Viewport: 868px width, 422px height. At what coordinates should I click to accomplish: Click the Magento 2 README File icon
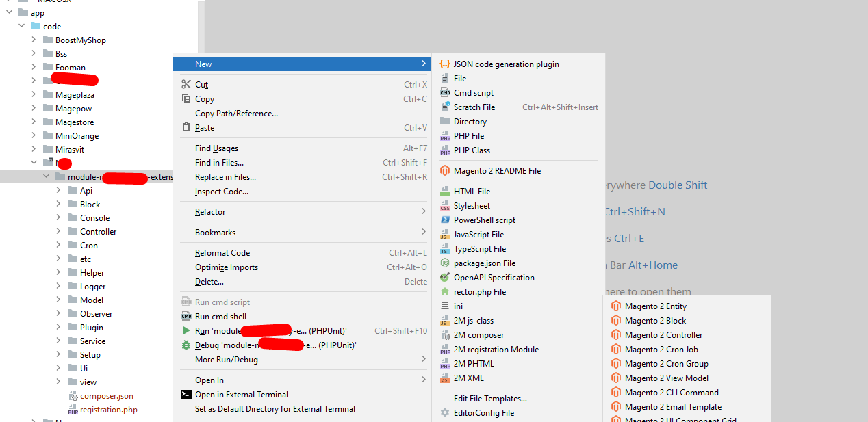445,170
